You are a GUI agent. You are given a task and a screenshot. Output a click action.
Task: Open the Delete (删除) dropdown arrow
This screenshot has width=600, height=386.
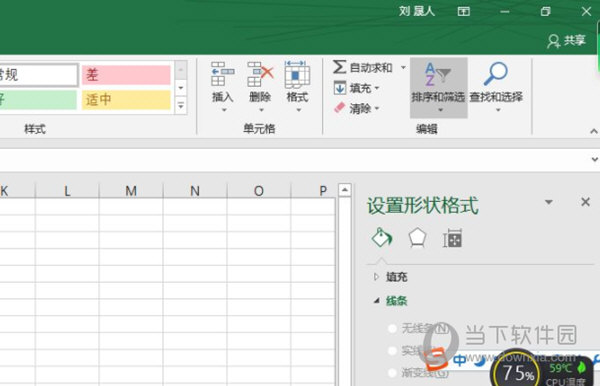(x=261, y=110)
